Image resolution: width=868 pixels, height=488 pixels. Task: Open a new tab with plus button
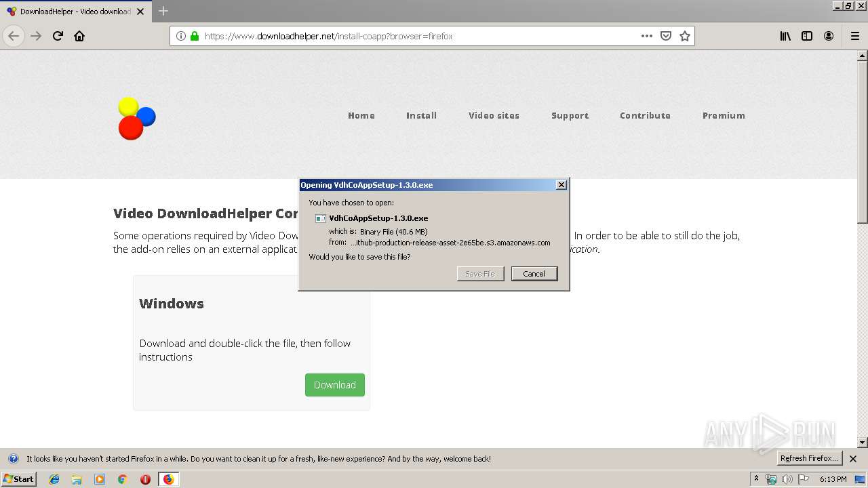tap(163, 11)
